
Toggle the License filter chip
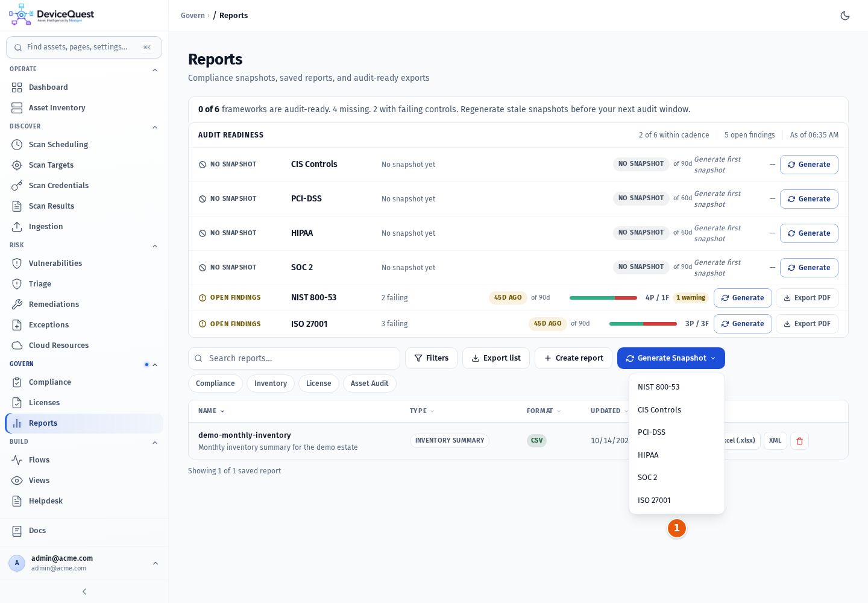[x=319, y=384]
